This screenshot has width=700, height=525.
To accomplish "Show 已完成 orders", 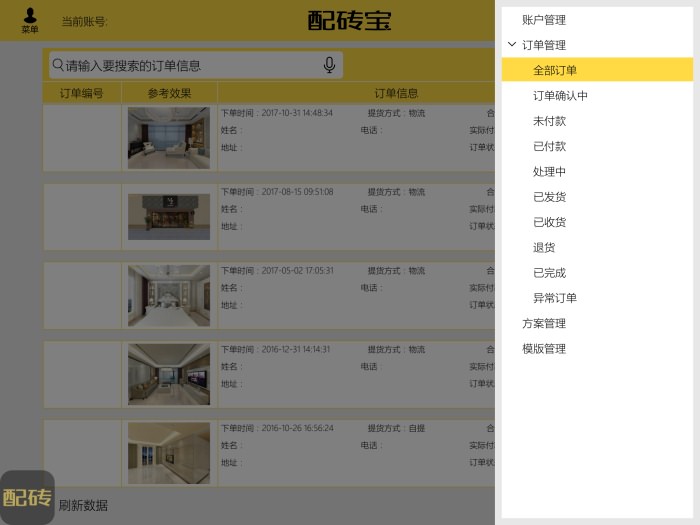I will [550, 272].
